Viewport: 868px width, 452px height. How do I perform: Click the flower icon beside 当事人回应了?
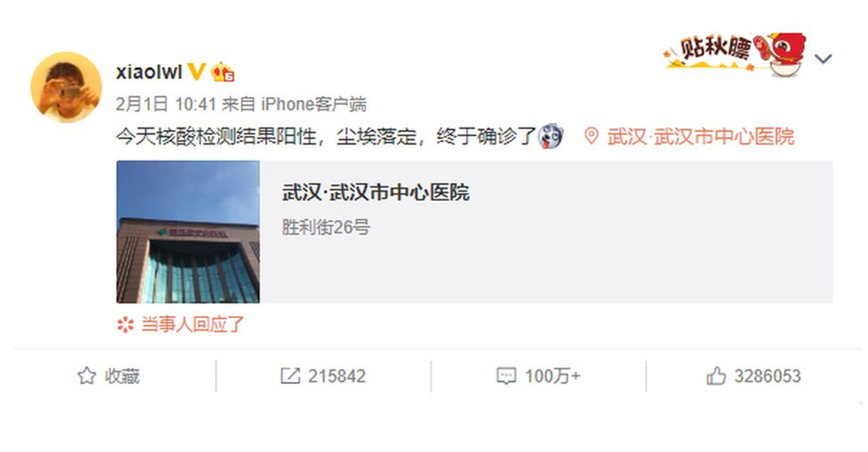126,325
